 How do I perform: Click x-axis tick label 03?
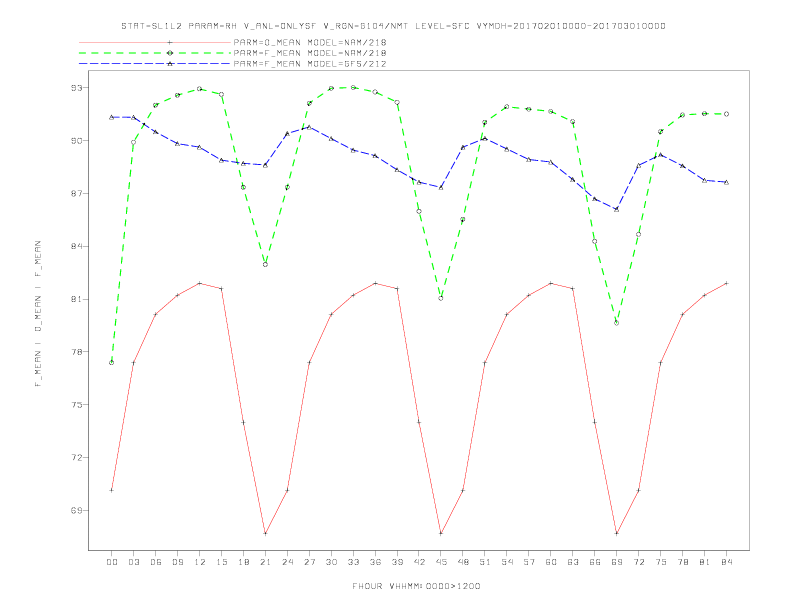tap(133, 562)
